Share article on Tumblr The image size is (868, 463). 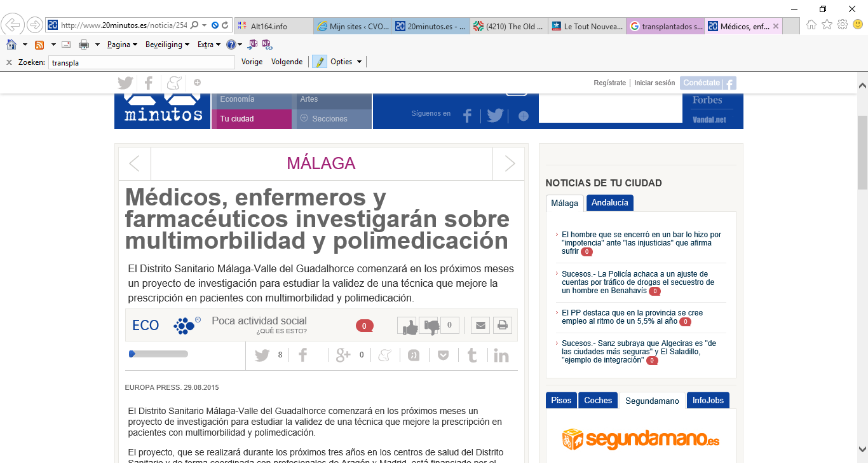tap(471, 356)
